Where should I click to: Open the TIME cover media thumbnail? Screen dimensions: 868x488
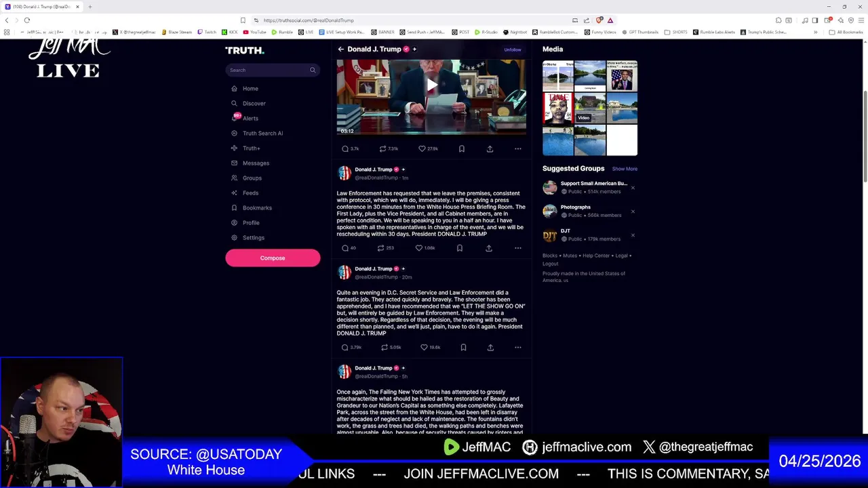tap(557, 108)
